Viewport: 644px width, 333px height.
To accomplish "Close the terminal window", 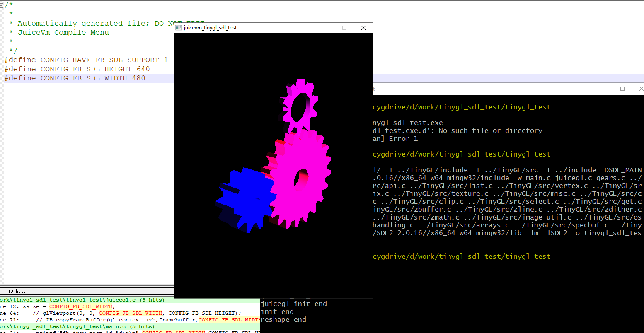I will 641,89.
